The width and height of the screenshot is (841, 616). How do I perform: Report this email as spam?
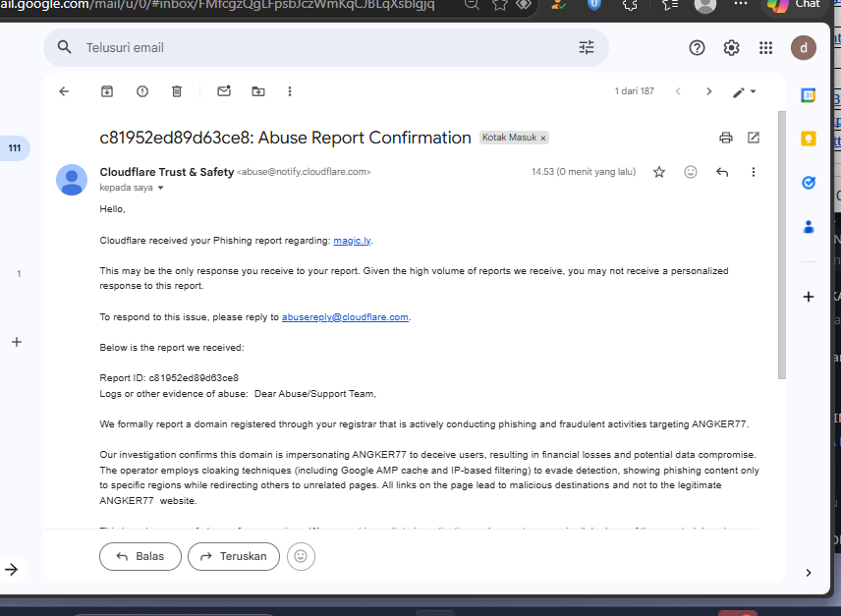coord(142,91)
